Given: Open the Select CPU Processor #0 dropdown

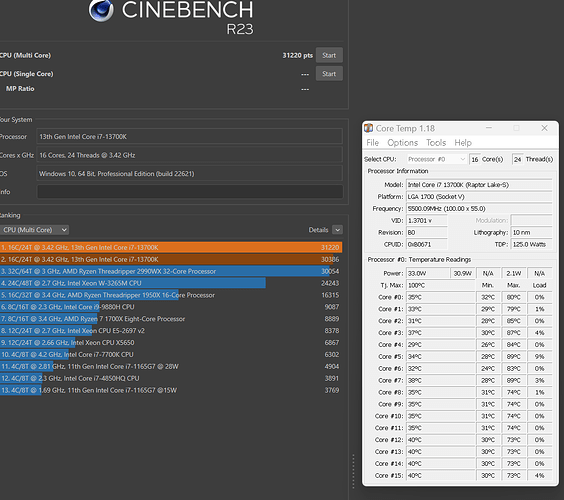Looking at the screenshot, I should [x=436, y=159].
